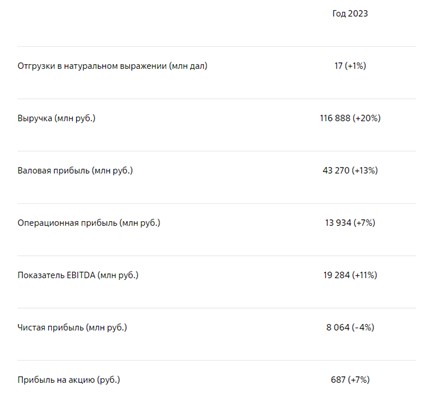The width and height of the screenshot is (428, 397).
Task: Click the value '17 (+1%)'
Action: (x=350, y=66)
